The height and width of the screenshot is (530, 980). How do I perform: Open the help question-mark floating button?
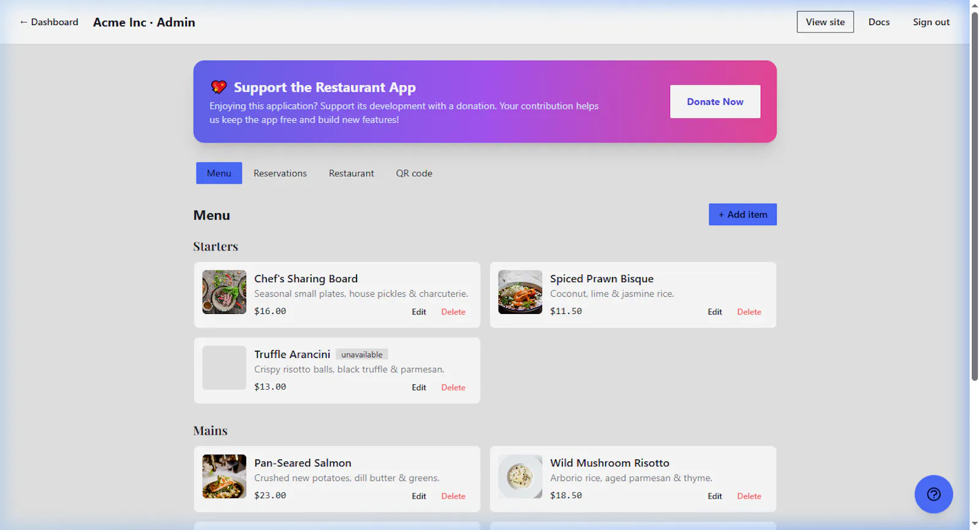tap(933, 495)
